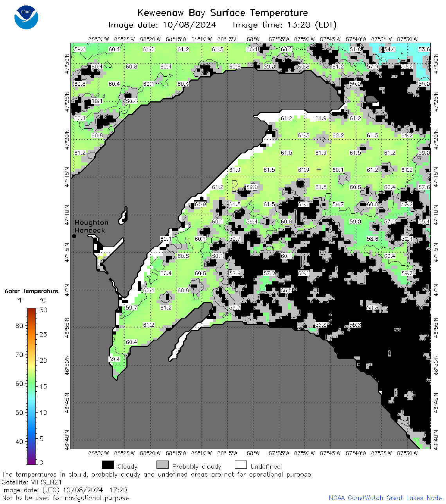The width and height of the screenshot is (446, 504).
Task: Click the °C unit label on the scale
Action: pyautogui.click(x=43, y=300)
